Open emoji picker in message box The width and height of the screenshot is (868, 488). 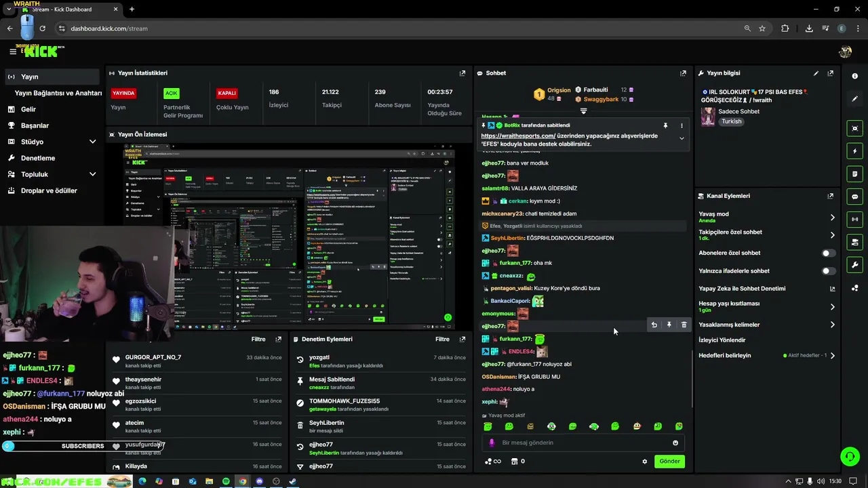click(x=675, y=443)
